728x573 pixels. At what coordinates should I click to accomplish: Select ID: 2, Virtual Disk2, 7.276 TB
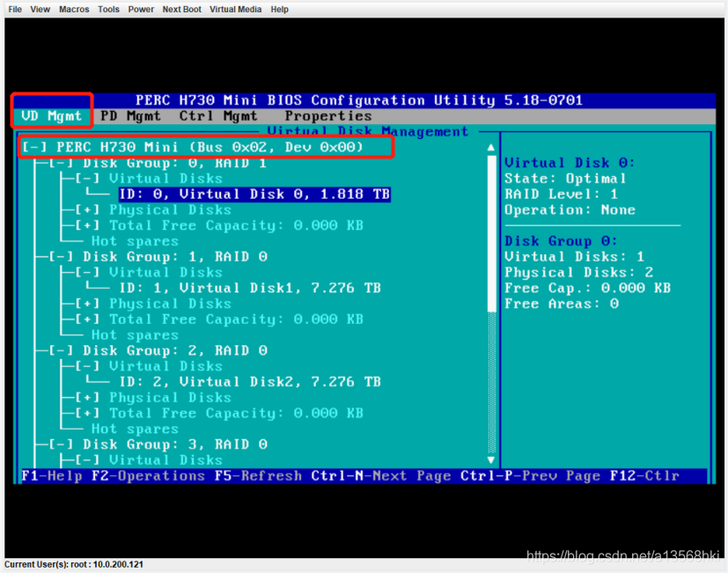pyautogui.click(x=250, y=382)
